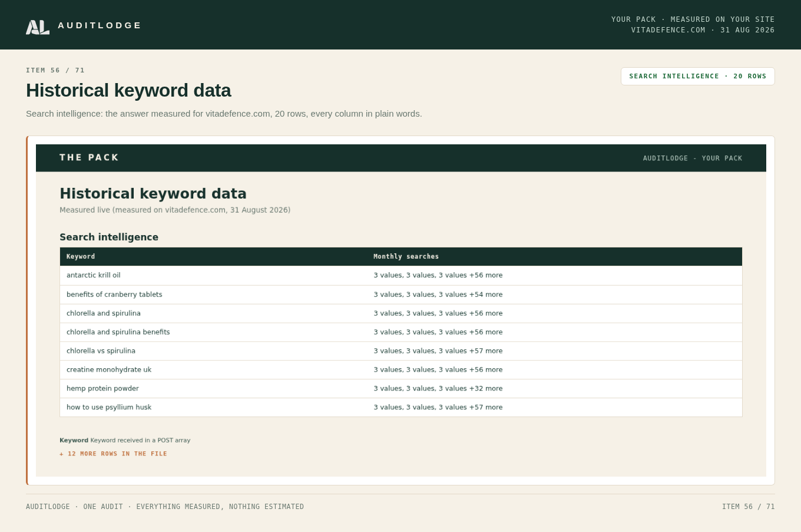Select the 'YOUR PACK · MEASURED ON YOUR SITE' header text
Viewport: 801px width, 532px height.
click(x=693, y=19)
